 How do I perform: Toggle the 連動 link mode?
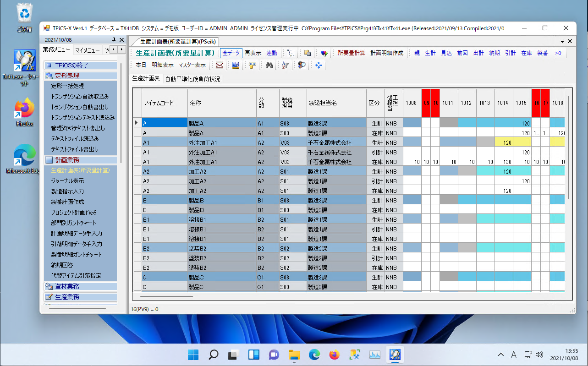[272, 53]
